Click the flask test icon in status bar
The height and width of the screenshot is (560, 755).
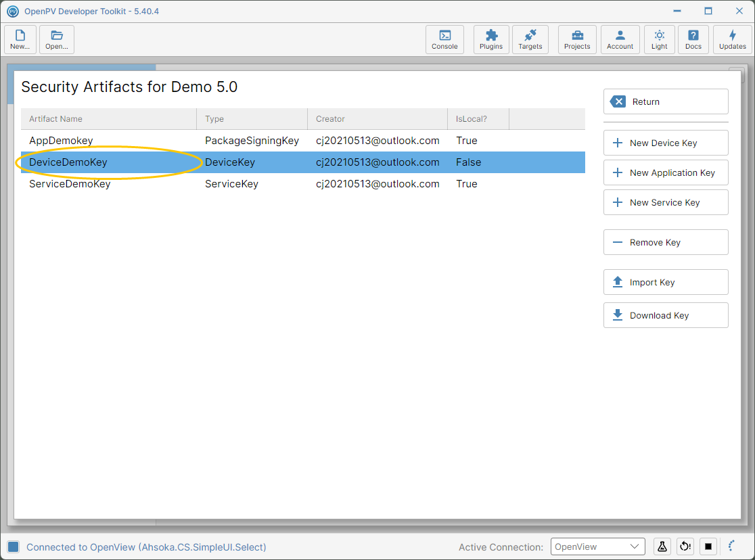[x=662, y=546]
